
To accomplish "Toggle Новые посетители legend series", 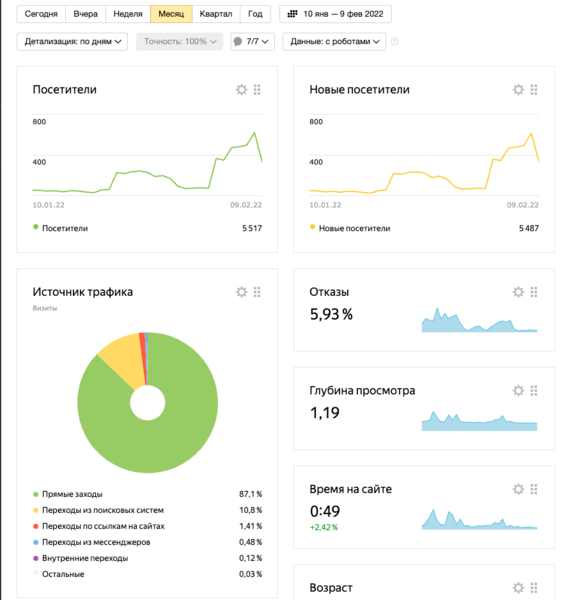I will pyautogui.click(x=350, y=228).
